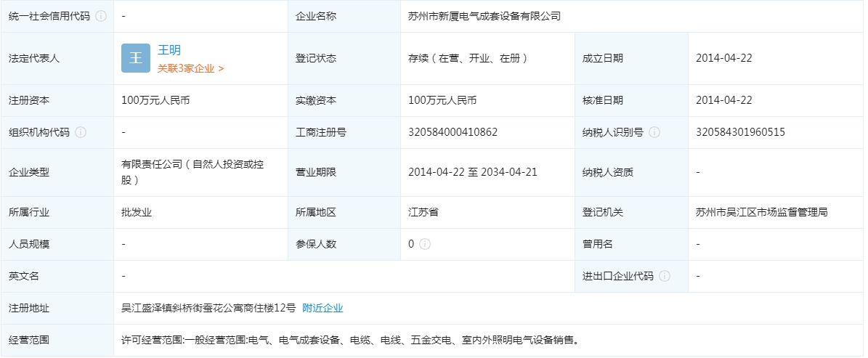The height and width of the screenshot is (358, 868).
Task: Expand 关联3家企业 related companies link
Action: (x=190, y=68)
